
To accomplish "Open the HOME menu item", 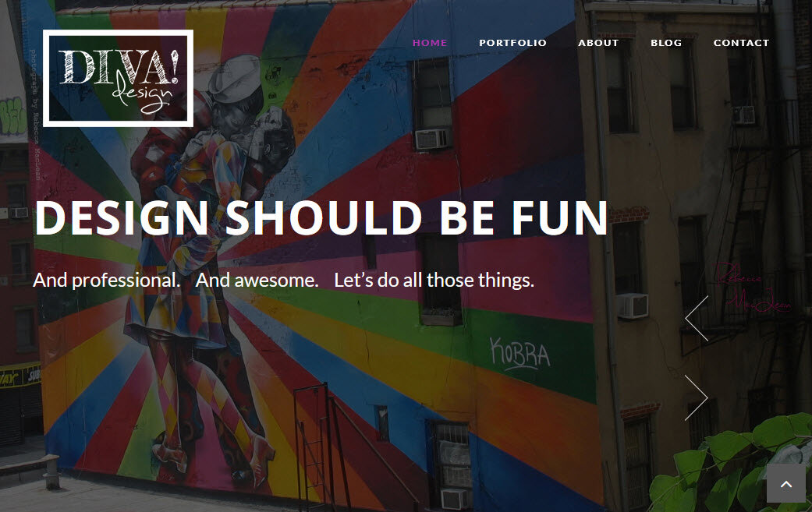I will pos(430,43).
